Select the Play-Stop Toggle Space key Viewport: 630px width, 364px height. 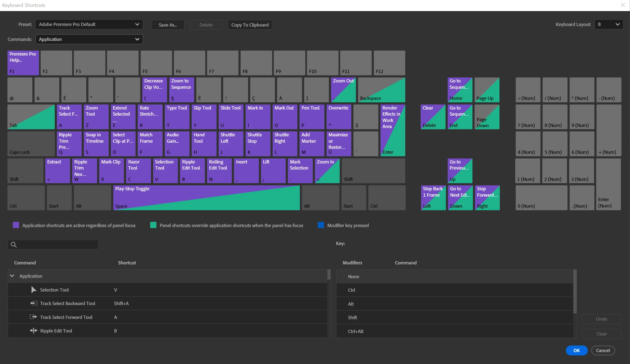coord(206,197)
